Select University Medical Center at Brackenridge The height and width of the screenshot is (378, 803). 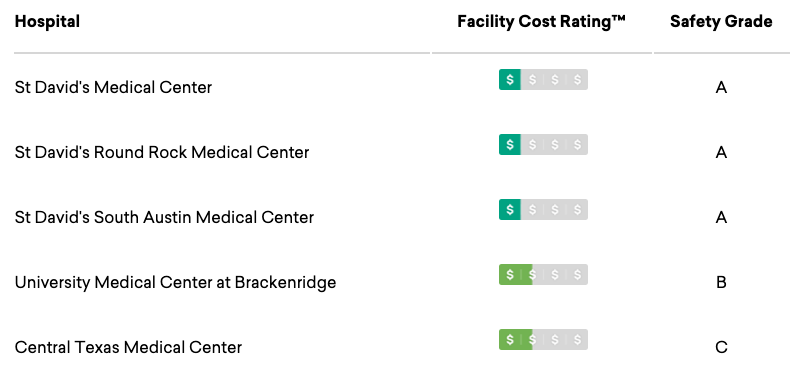175,282
